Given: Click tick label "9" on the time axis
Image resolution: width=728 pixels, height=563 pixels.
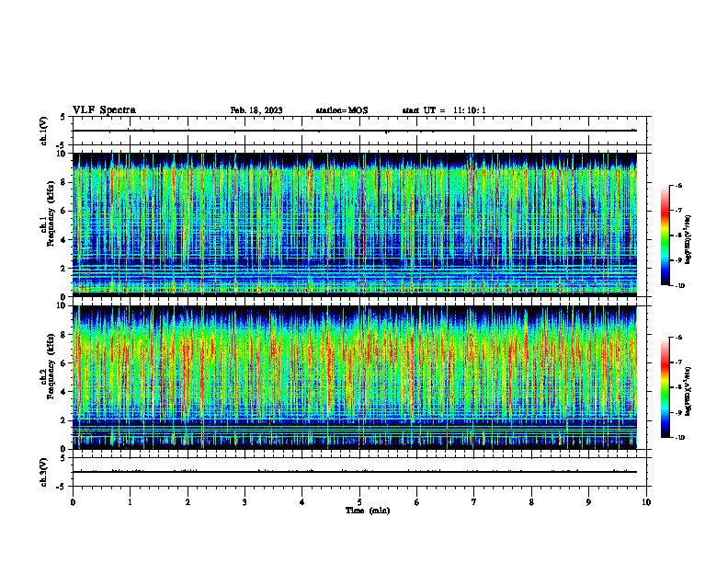Looking at the screenshot, I should 588,502.
